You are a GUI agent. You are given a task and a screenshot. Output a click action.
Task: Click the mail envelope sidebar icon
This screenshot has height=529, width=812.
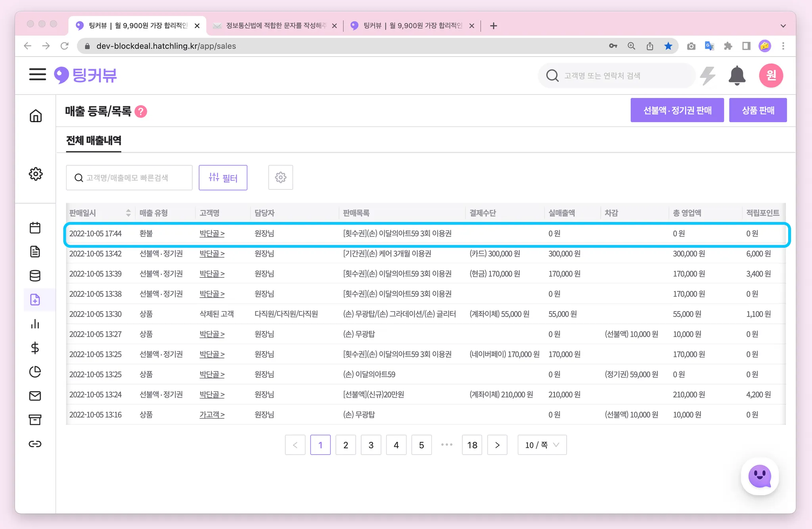click(35, 396)
